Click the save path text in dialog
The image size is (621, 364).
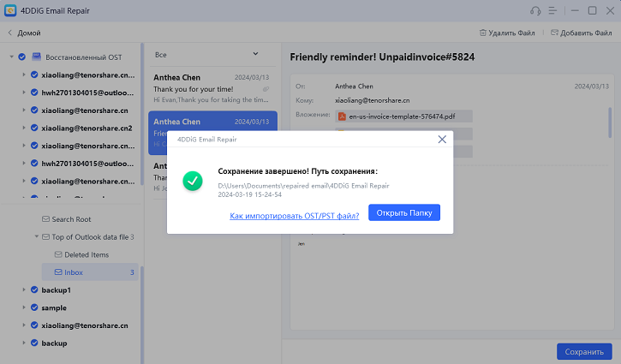coord(303,190)
